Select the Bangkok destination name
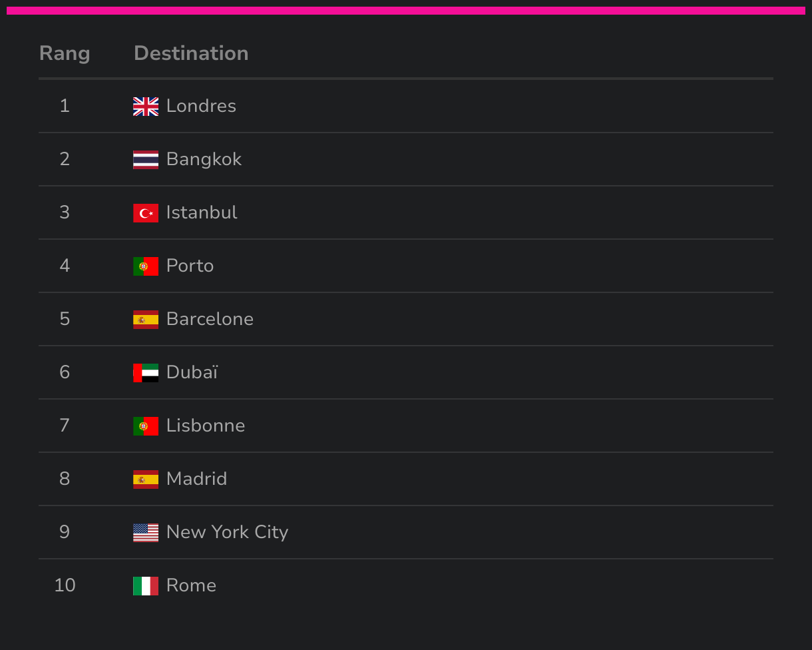Screen dimensions: 812x650 tap(204, 159)
